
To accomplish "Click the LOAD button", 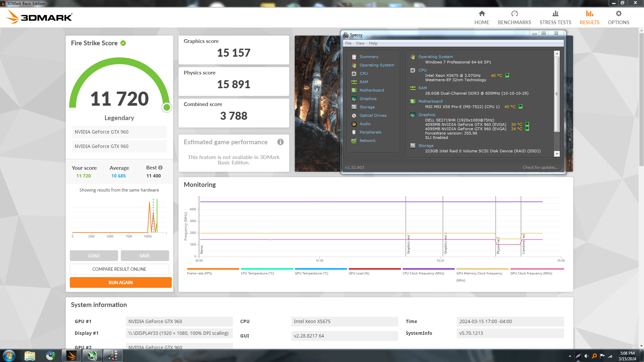I will pos(94,256).
